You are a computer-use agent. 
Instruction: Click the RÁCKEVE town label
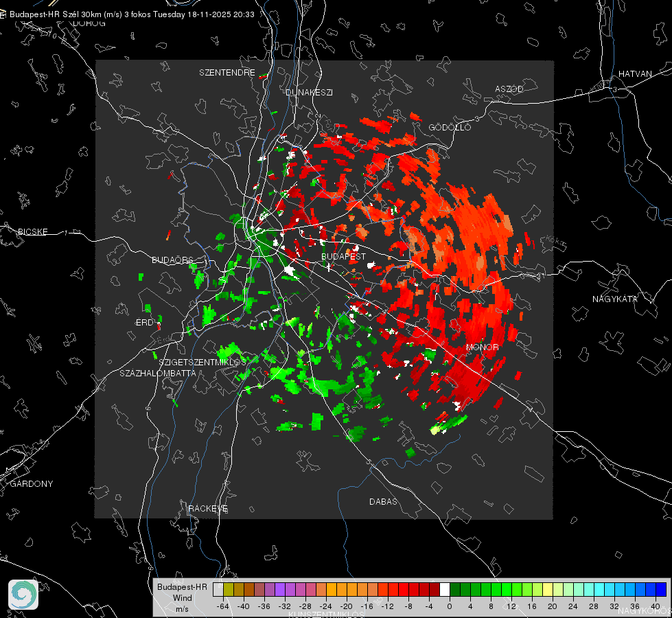pos(208,509)
